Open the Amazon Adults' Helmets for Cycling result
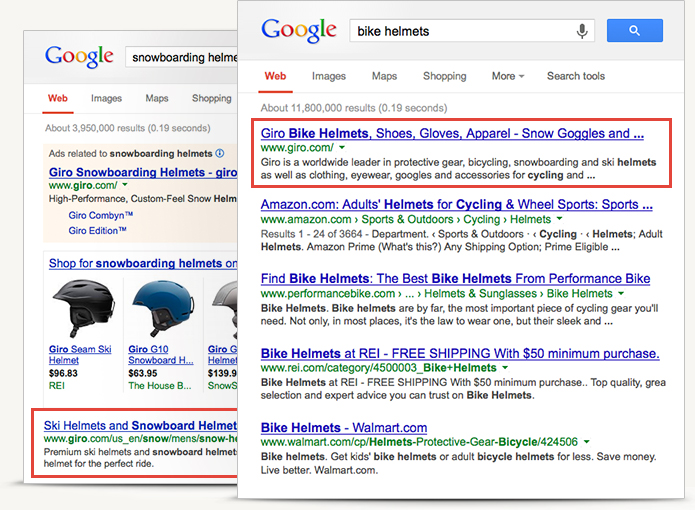695x510 pixels. coord(456,204)
